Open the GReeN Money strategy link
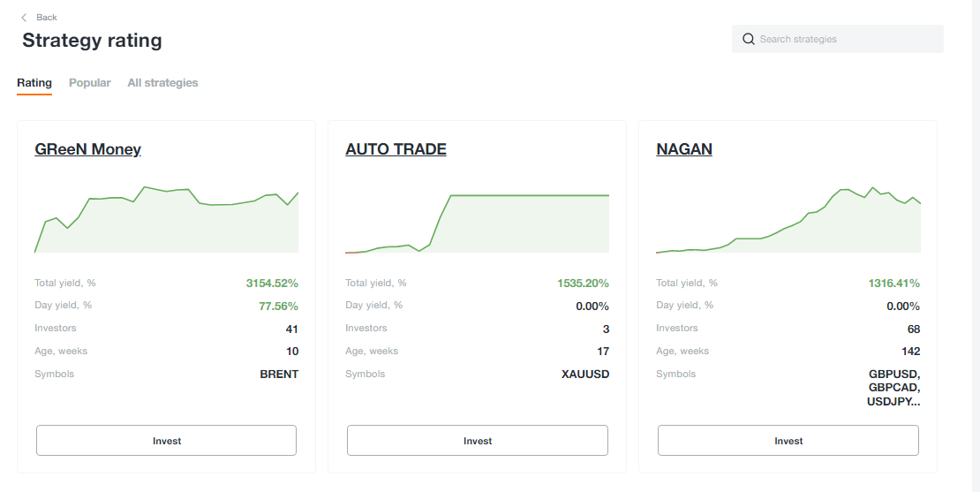The width and height of the screenshot is (980, 492). click(88, 148)
